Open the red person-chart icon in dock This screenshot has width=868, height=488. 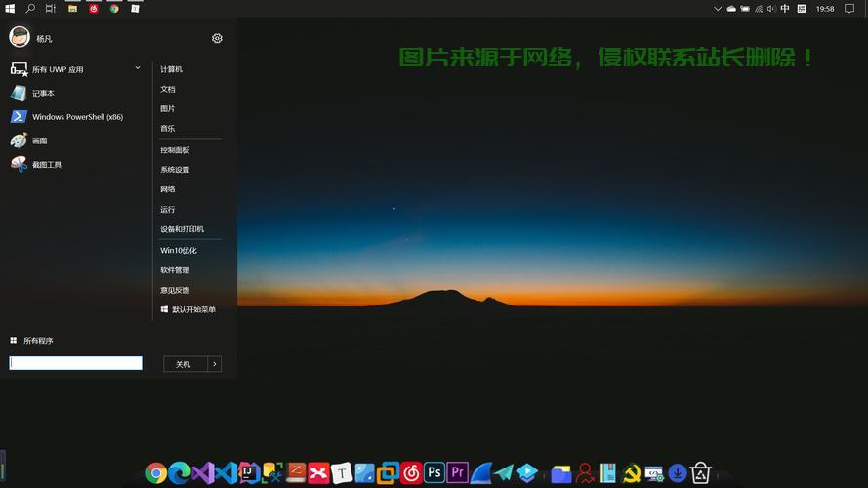coord(584,473)
